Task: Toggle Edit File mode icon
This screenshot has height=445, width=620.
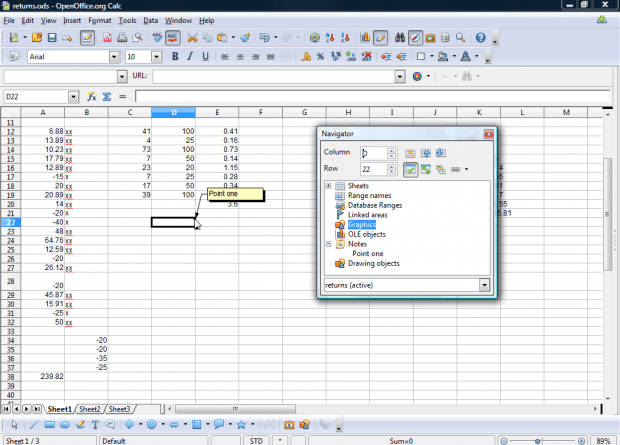Action: pos(87,38)
